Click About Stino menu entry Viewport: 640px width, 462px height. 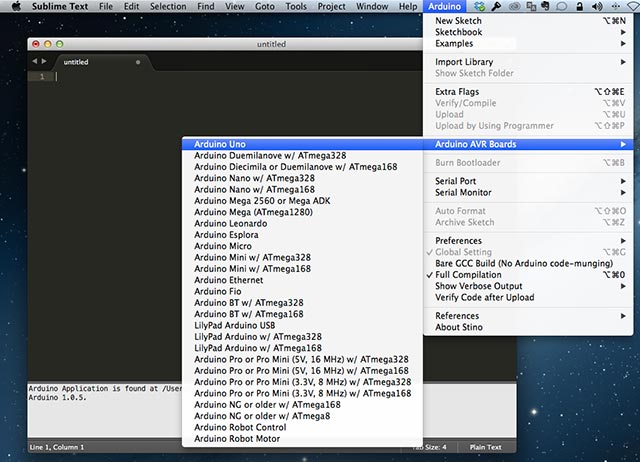pos(462,327)
